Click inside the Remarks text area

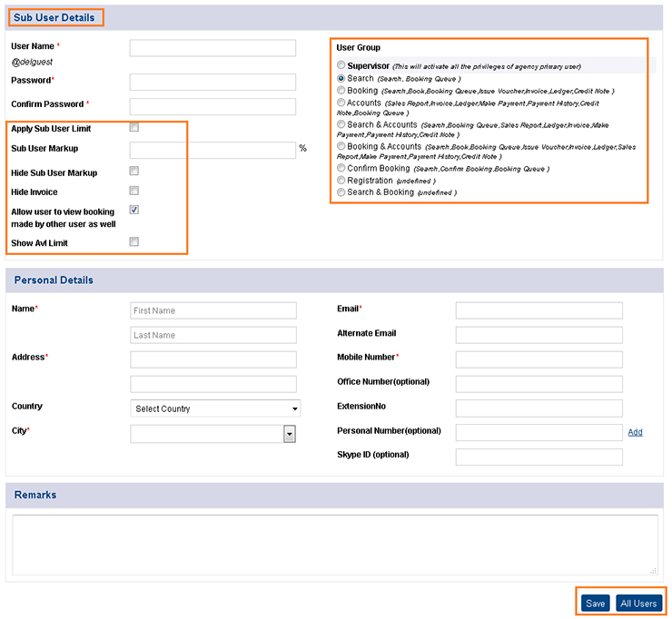(334, 545)
